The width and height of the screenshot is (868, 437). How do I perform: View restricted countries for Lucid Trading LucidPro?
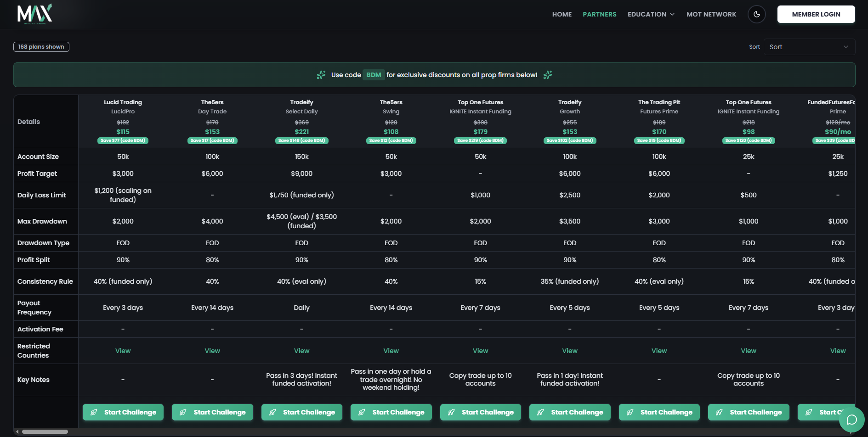click(123, 351)
